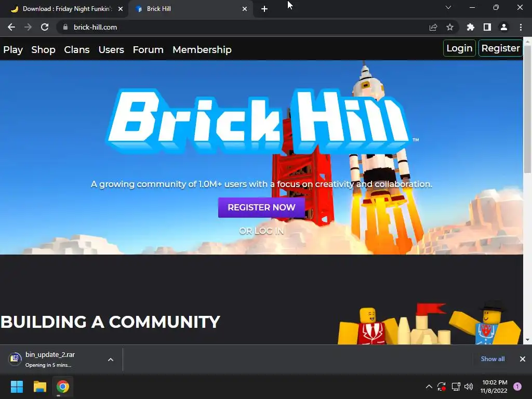Open the Chrome three-dot menu
Screen dimensions: 532x399
click(x=521, y=27)
